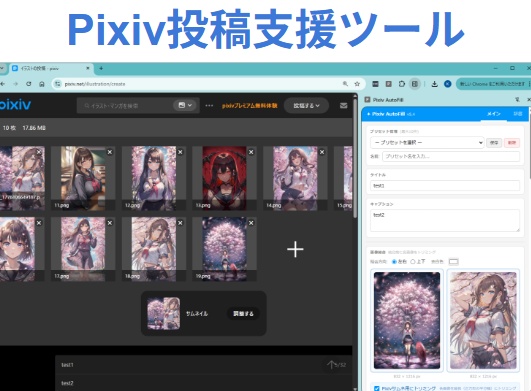Remove the 19.png image
Image resolution: width=531 pixels, height=391 pixels.
pos(251,223)
